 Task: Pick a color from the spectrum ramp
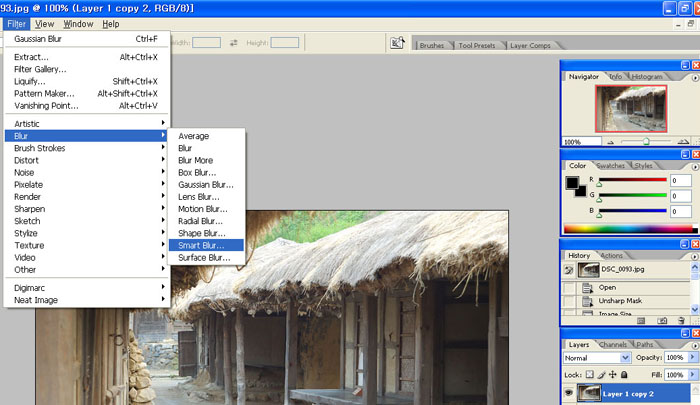click(x=630, y=229)
